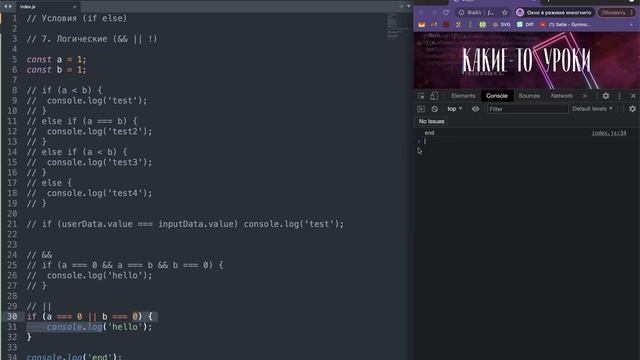Go back in the browser

pyautogui.click(x=421, y=13)
